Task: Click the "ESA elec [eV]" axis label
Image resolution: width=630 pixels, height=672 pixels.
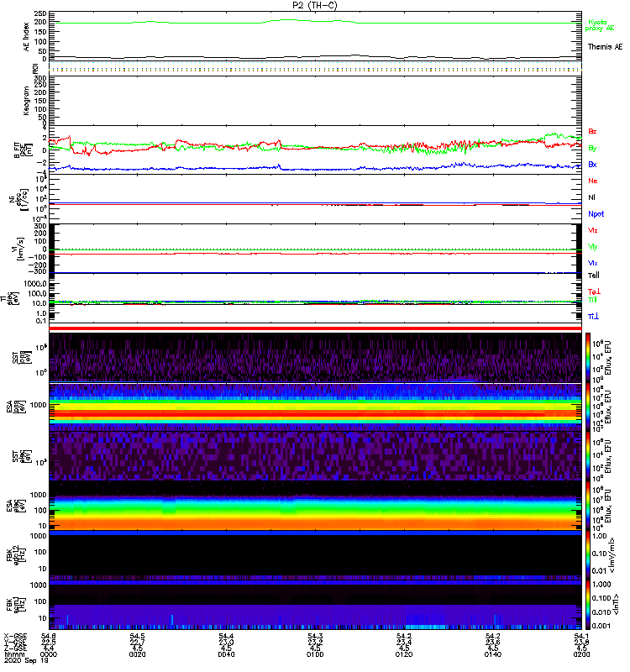Action: 16,506
